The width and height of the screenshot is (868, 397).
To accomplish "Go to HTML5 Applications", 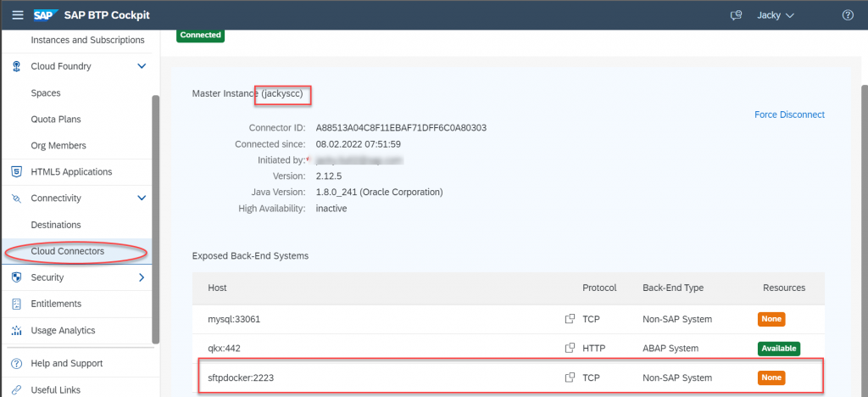I will coord(71,171).
